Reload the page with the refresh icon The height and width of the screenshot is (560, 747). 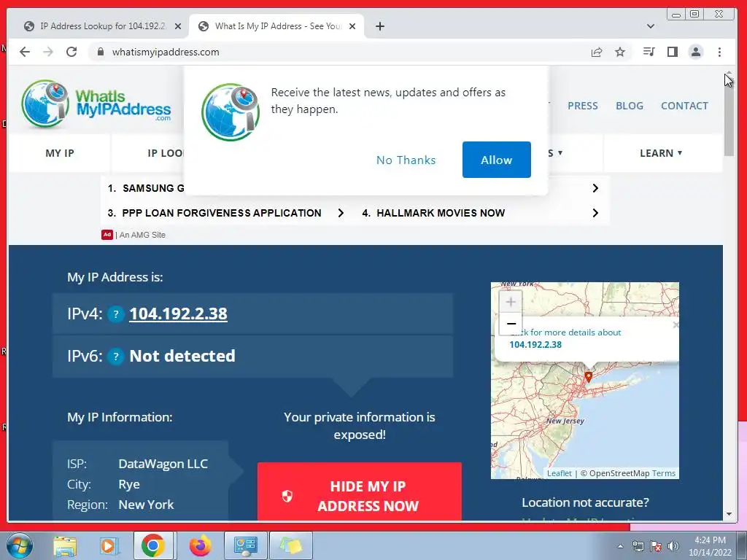click(x=71, y=52)
